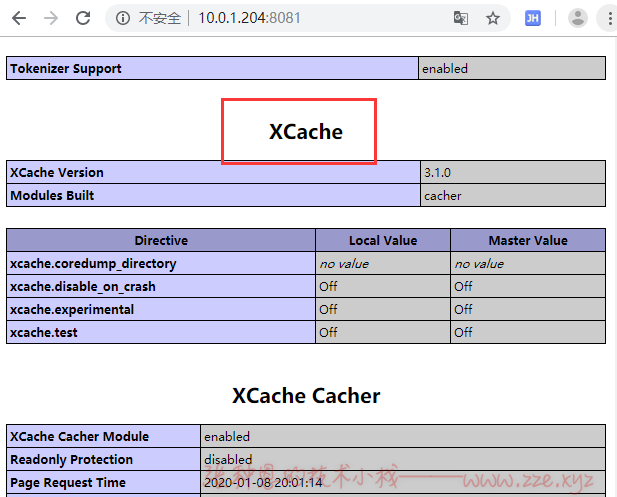Bookmark this page with the star

493,18
